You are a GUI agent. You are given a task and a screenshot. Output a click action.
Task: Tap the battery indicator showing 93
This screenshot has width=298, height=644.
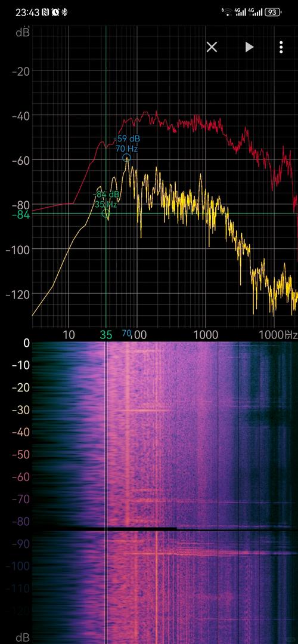[273, 13]
